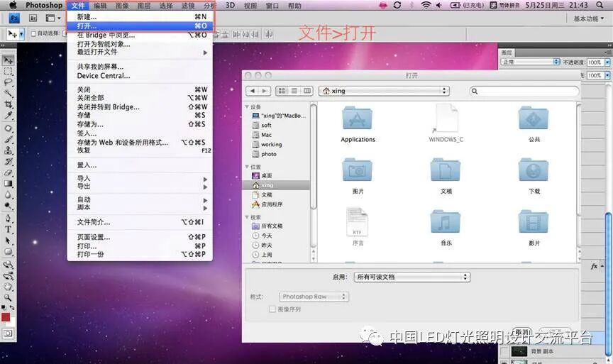The width and height of the screenshot is (613, 364).
Task: Switch to column view in Open dialog
Action: pos(307,91)
